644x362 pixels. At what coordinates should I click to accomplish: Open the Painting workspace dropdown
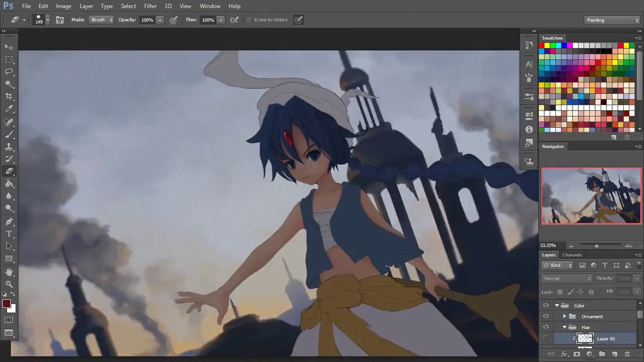click(612, 20)
